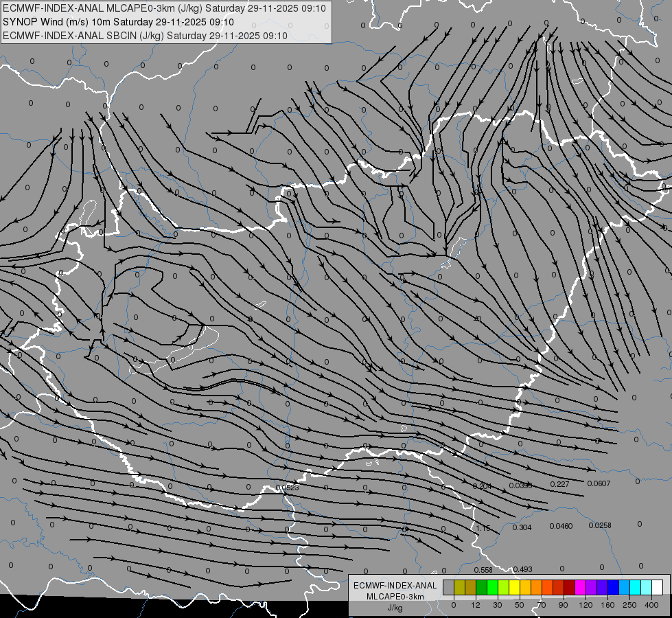Click the legend tick label 50
Viewport: 672px width, 618px height.
pos(520,605)
